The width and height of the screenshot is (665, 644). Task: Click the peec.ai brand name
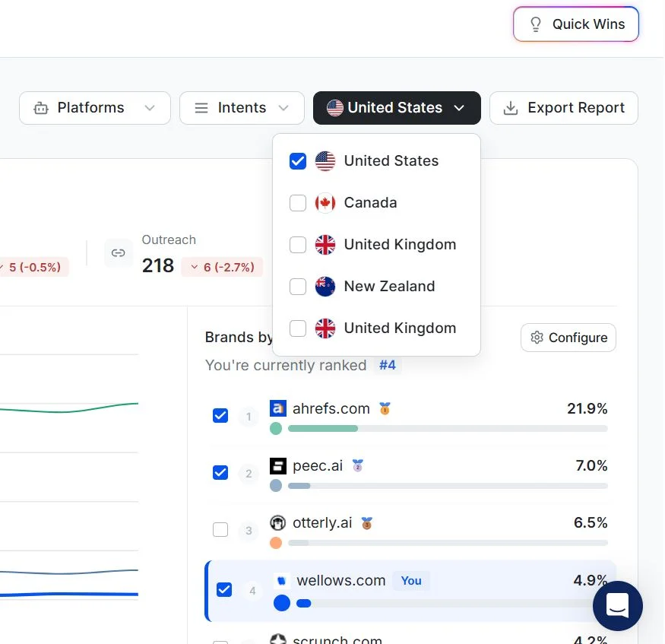[x=318, y=466]
